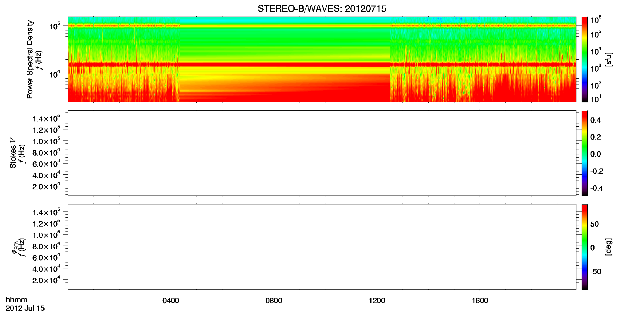The height and width of the screenshot is (332, 644).
Task: Click the red band in spectrogram
Action: [322, 65]
